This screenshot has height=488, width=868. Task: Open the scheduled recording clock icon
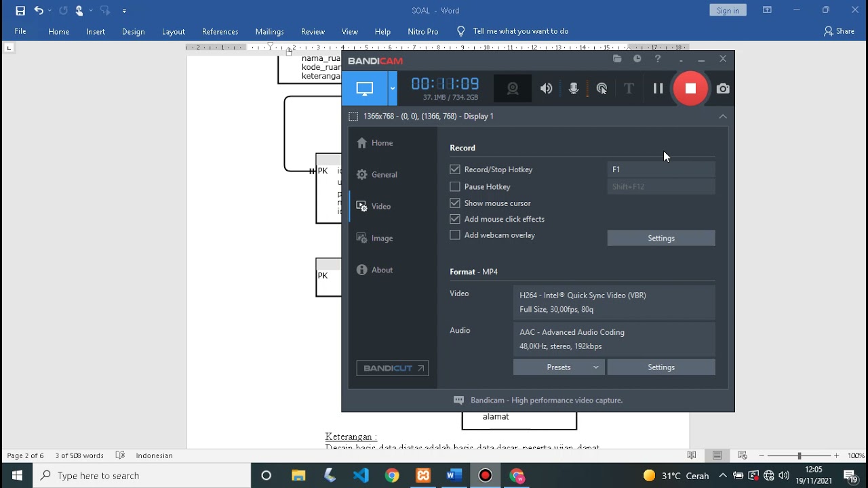pos(637,59)
